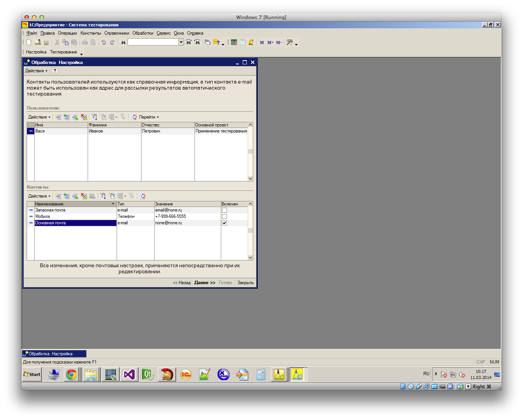The height and width of the screenshot is (420, 523).
Task: Enable the Мобила contact checkbox
Action: point(225,217)
